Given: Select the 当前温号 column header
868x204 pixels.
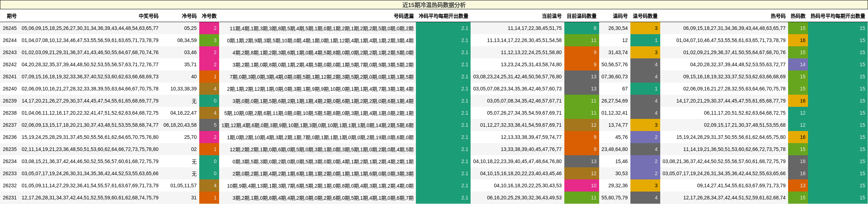Looking at the screenshot, I should pyautogui.click(x=552, y=16).
